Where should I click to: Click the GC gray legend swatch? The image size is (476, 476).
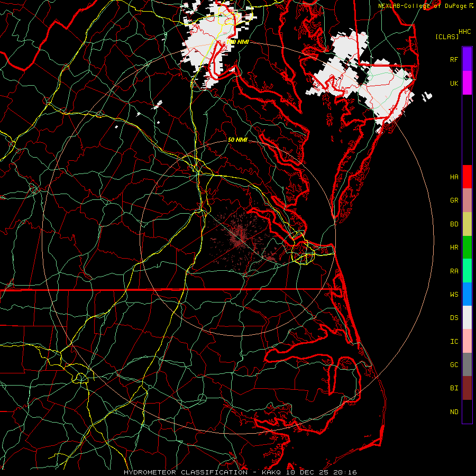[x=467, y=364]
